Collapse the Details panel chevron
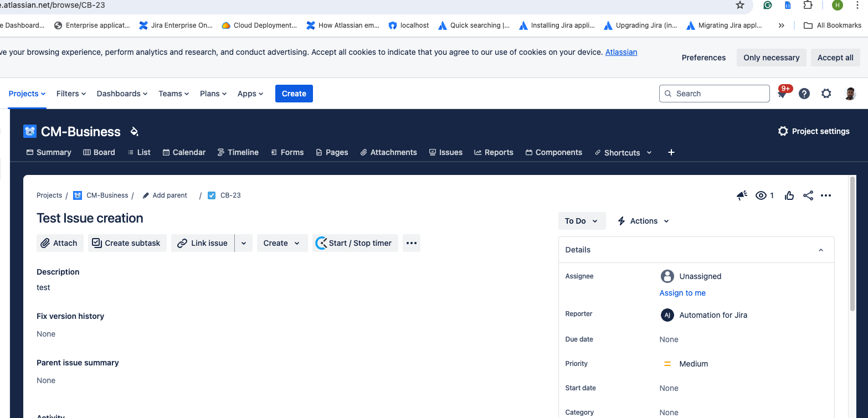This screenshot has height=418, width=868. pos(821,250)
